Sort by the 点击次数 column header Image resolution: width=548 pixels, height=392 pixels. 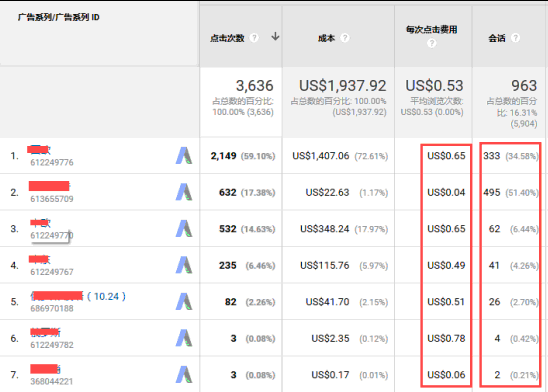pos(227,38)
